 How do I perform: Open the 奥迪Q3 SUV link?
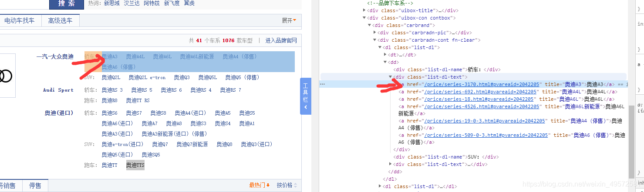coord(182,77)
